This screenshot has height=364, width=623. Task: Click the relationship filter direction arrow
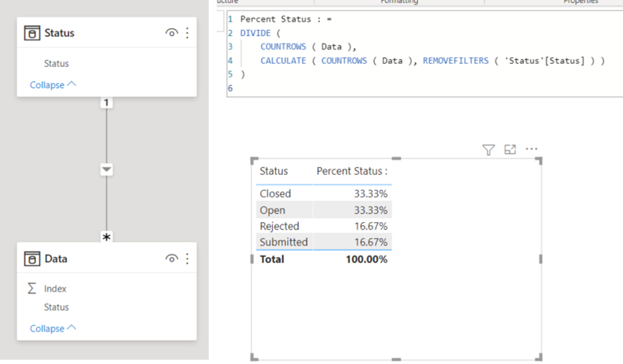(x=106, y=169)
